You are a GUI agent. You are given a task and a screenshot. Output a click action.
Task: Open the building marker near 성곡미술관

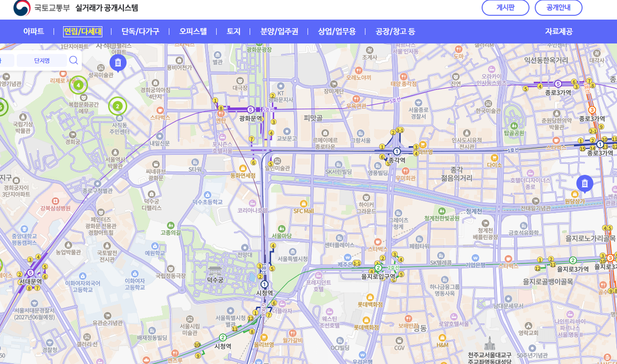click(x=118, y=63)
